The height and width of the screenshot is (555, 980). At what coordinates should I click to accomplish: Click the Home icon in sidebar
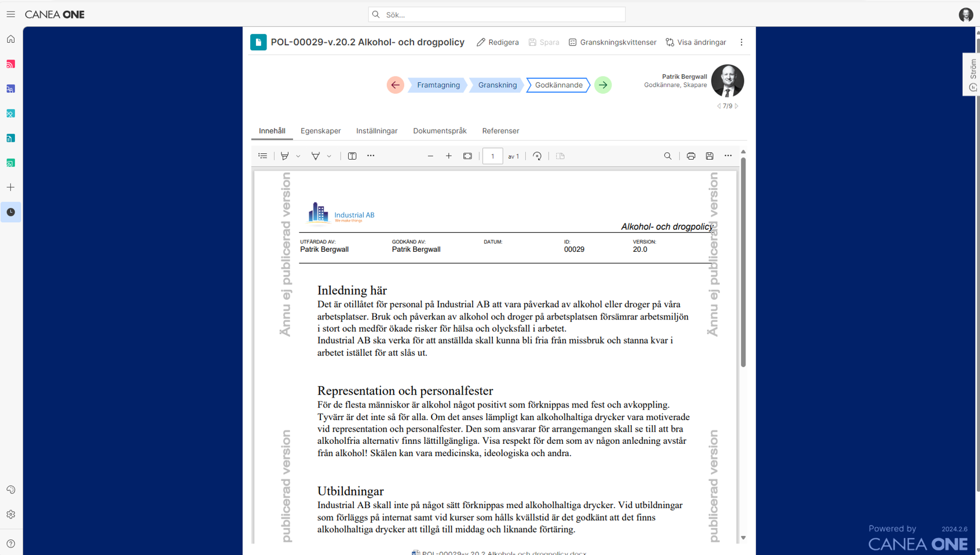click(x=10, y=39)
